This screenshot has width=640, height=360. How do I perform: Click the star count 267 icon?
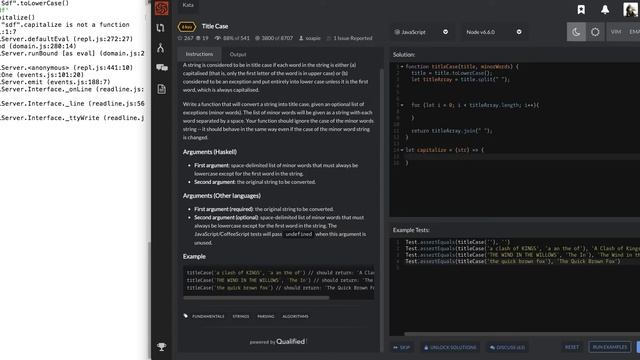point(180,38)
